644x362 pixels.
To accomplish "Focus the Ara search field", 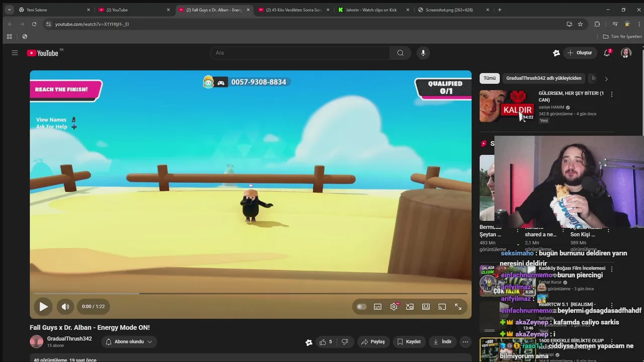I will [x=300, y=53].
